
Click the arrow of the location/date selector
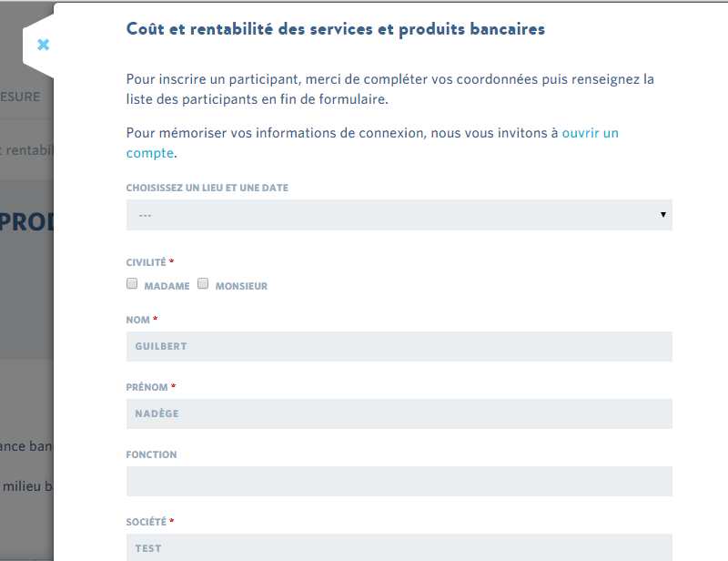tap(663, 215)
